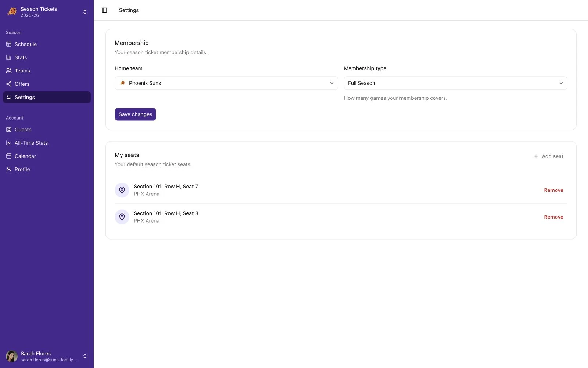
Task: Remove Section 101, Row H, Seat 7
Action: 553,190
